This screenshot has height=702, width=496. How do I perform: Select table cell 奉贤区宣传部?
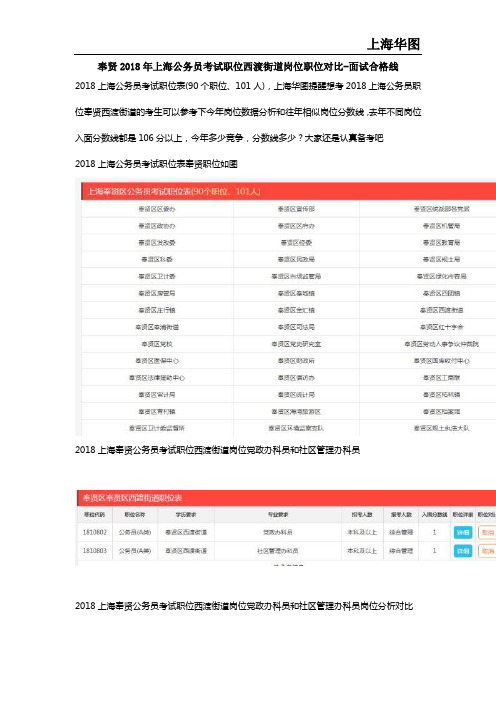(296, 209)
